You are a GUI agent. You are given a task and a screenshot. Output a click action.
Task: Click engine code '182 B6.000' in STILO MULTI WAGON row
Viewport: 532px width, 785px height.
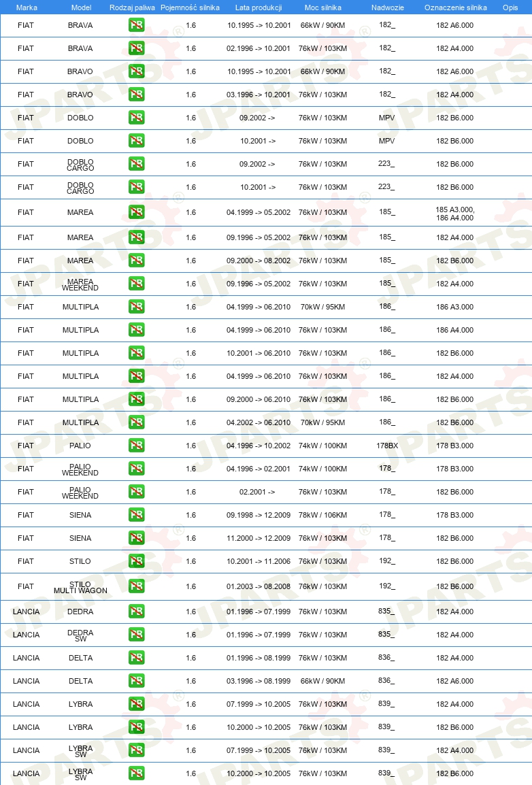click(455, 586)
